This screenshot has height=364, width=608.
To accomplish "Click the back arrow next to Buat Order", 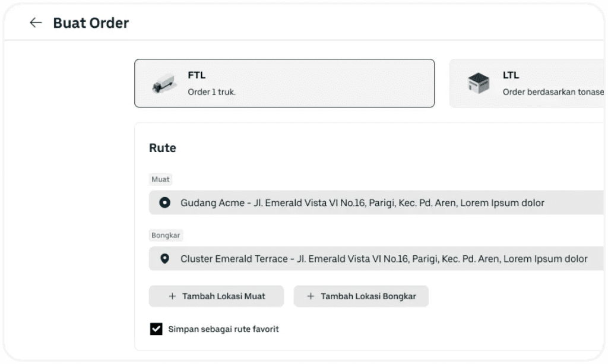I will [36, 23].
